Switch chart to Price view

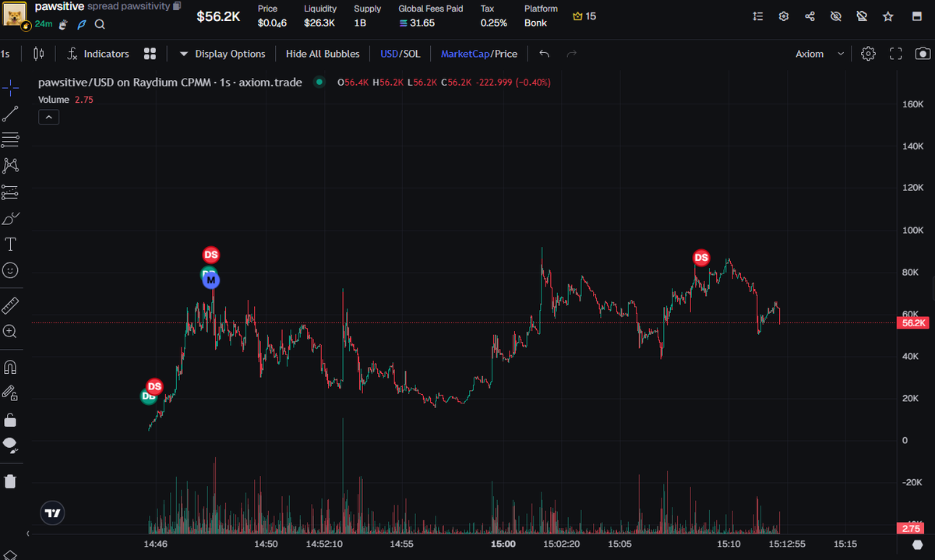click(506, 54)
